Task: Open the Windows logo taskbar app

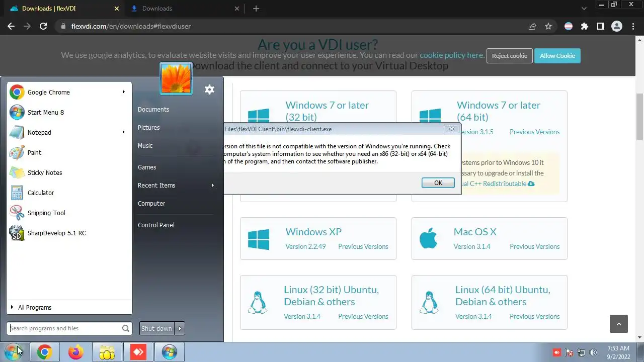Action: point(169,352)
